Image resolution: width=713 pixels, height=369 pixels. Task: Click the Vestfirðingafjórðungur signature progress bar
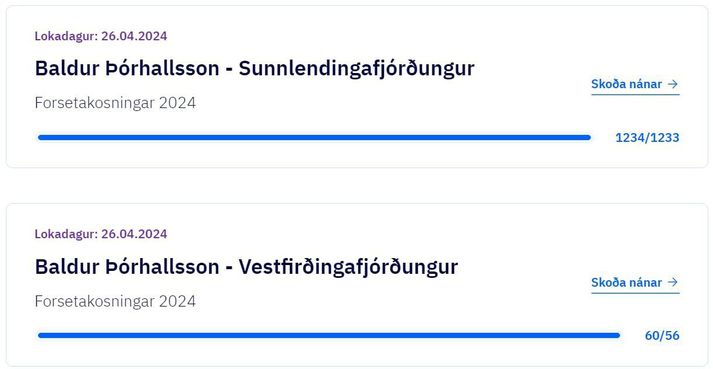[x=329, y=335]
